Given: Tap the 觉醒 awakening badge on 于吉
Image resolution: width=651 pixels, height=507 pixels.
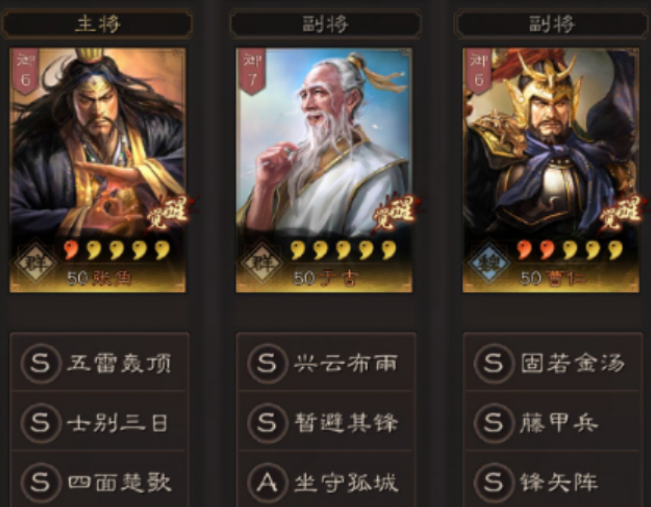Looking at the screenshot, I should point(396,213).
